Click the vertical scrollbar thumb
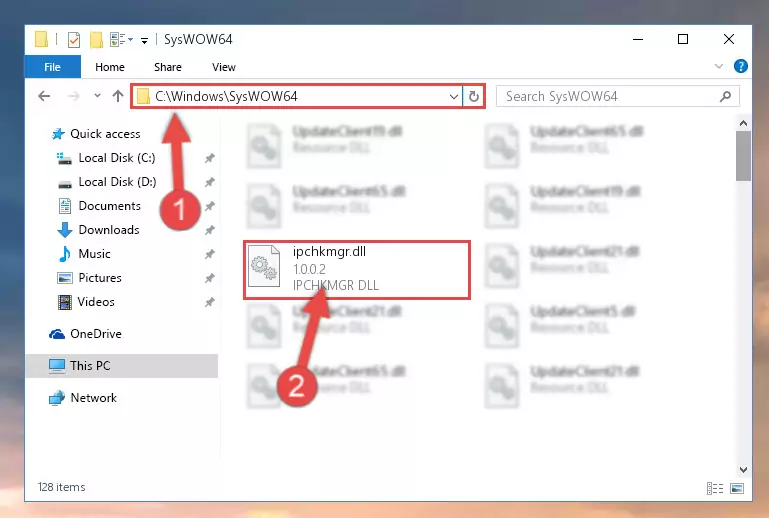Screen dimensions: 769x518 [x=743, y=156]
